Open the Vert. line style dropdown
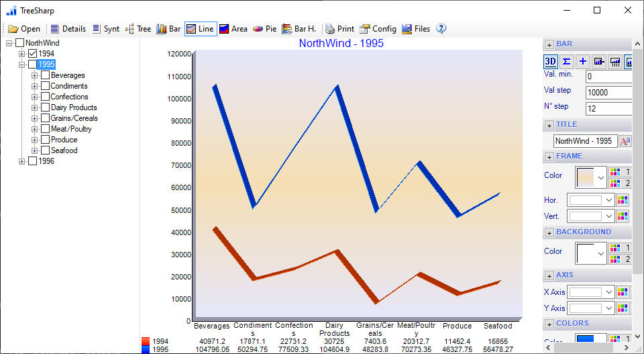The height and width of the screenshot is (354, 644). click(590, 216)
